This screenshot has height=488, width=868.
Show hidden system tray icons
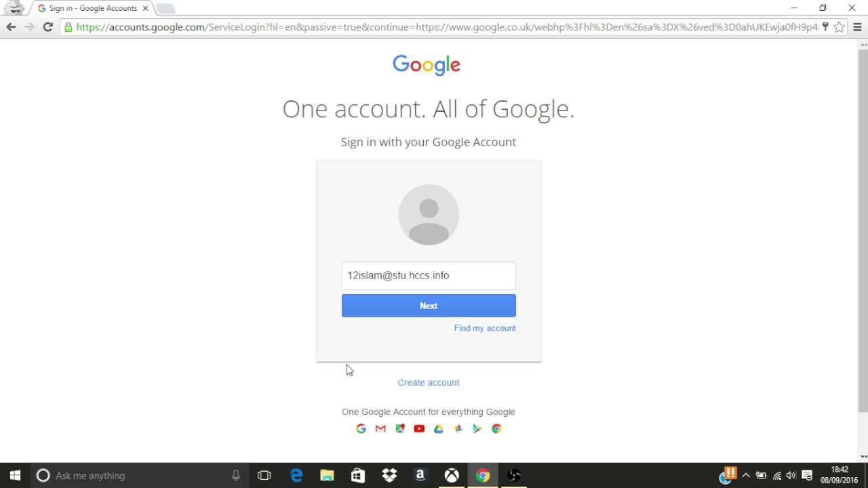tap(746, 475)
